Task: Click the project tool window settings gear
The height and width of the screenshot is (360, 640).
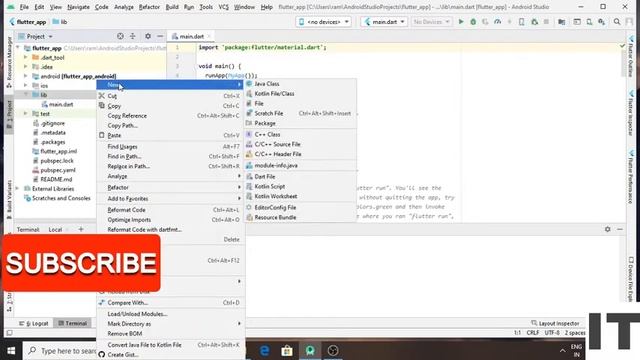Action: [148, 36]
